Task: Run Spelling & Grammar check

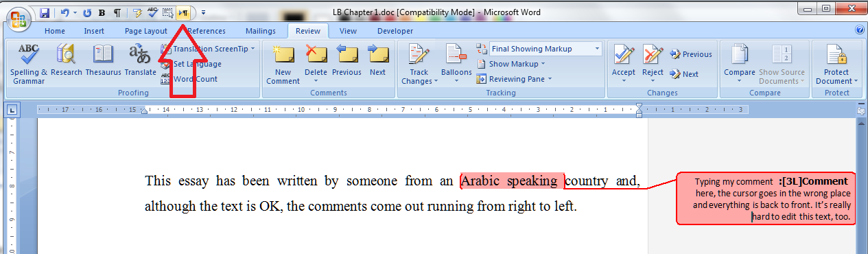Action: click(29, 64)
